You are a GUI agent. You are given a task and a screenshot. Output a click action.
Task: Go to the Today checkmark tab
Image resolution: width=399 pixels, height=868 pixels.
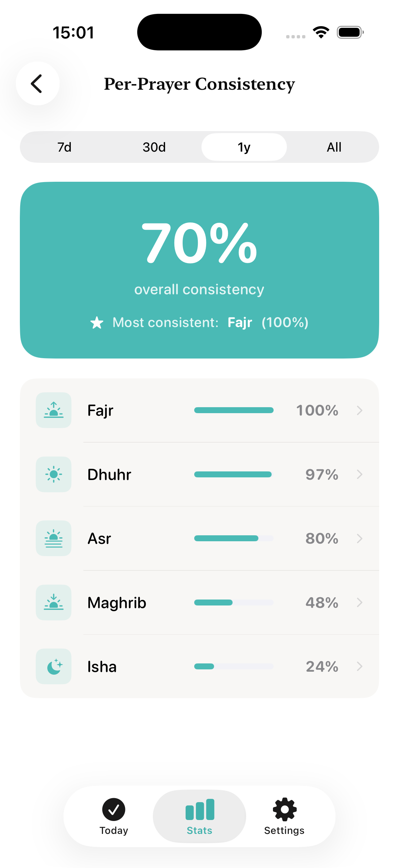[x=114, y=816]
